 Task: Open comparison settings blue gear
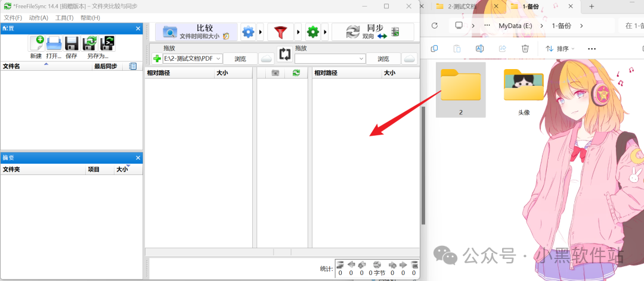coord(248,32)
